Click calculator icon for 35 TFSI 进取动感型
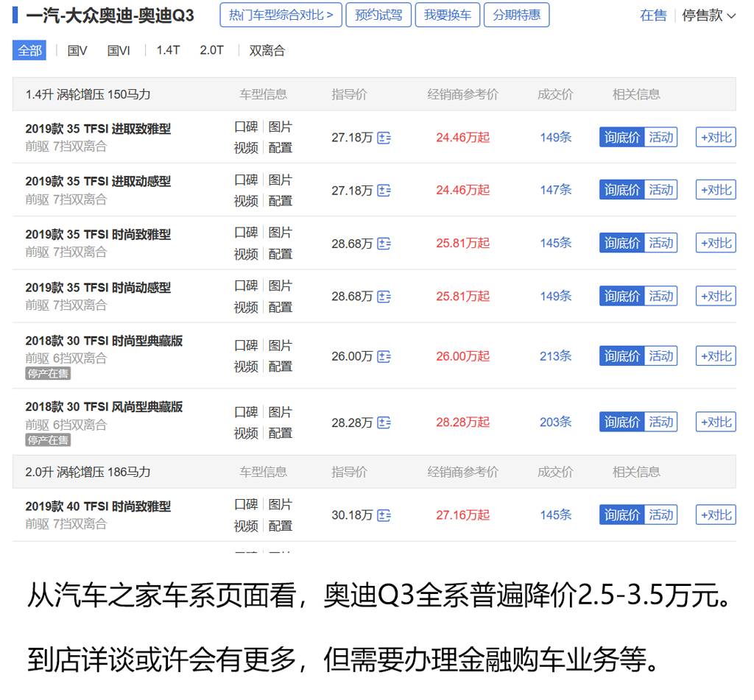This screenshot has height=700, width=754. click(x=384, y=191)
